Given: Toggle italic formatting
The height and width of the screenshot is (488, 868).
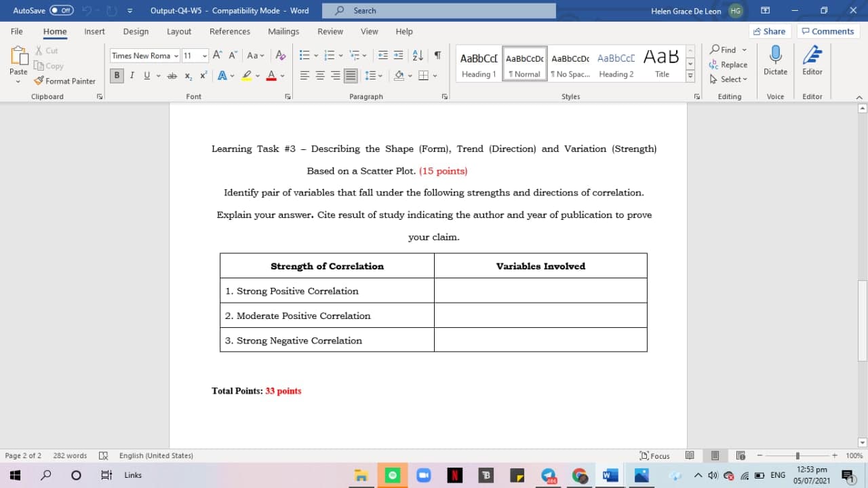Looking at the screenshot, I should pyautogui.click(x=132, y=75).
